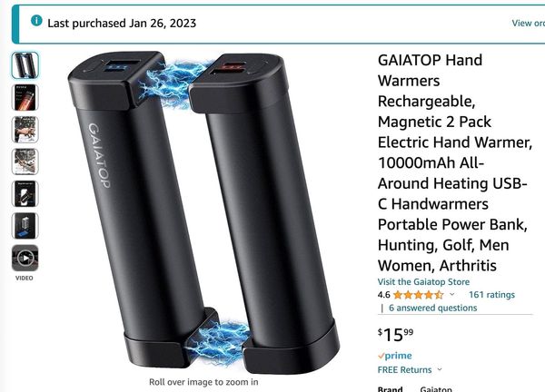Click the GAIATOP Hand Warmers product title
The width and height of the screenshot is (545, 392).
pyautogui.click(x=455, y=162)
